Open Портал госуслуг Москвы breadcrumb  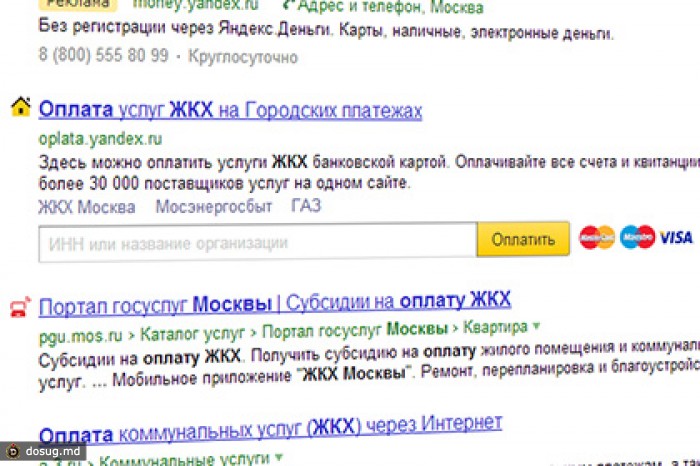tap(354, 330)
